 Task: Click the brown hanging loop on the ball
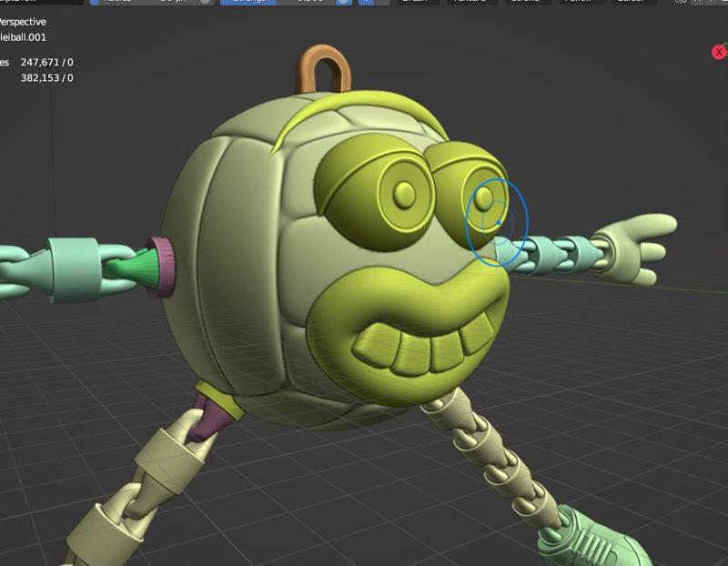[324, 69]
